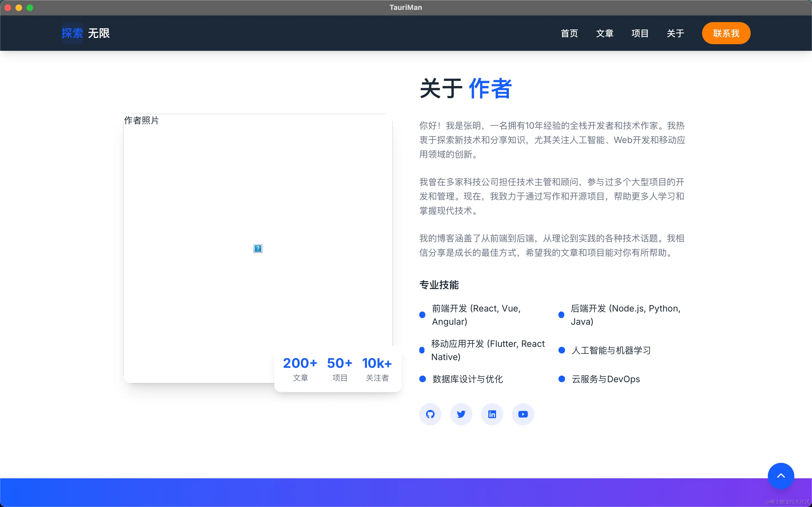Image resolution: width=812 pixels, height=507 pixels.
Task: Click the orange 联系我 button
Action: 726,33
